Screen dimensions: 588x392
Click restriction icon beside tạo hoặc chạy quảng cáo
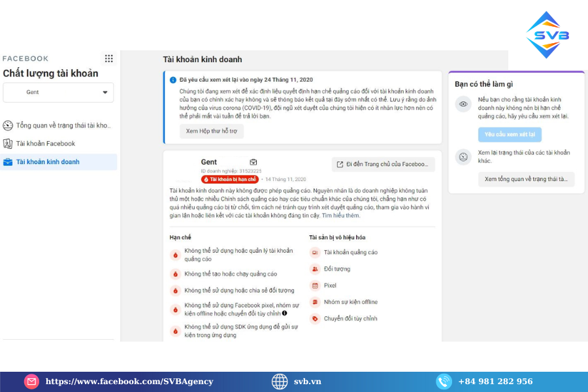coord(176,274)
